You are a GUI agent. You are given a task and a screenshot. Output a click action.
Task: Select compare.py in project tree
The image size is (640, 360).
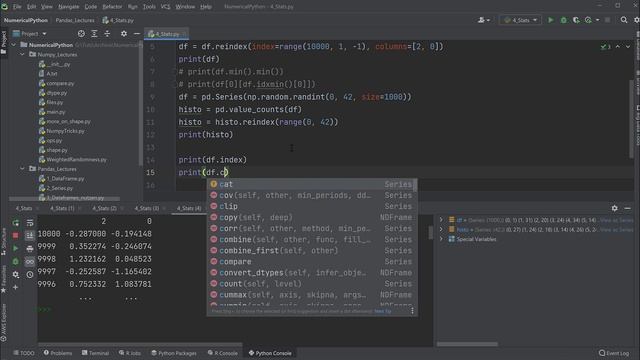[60, 83]
